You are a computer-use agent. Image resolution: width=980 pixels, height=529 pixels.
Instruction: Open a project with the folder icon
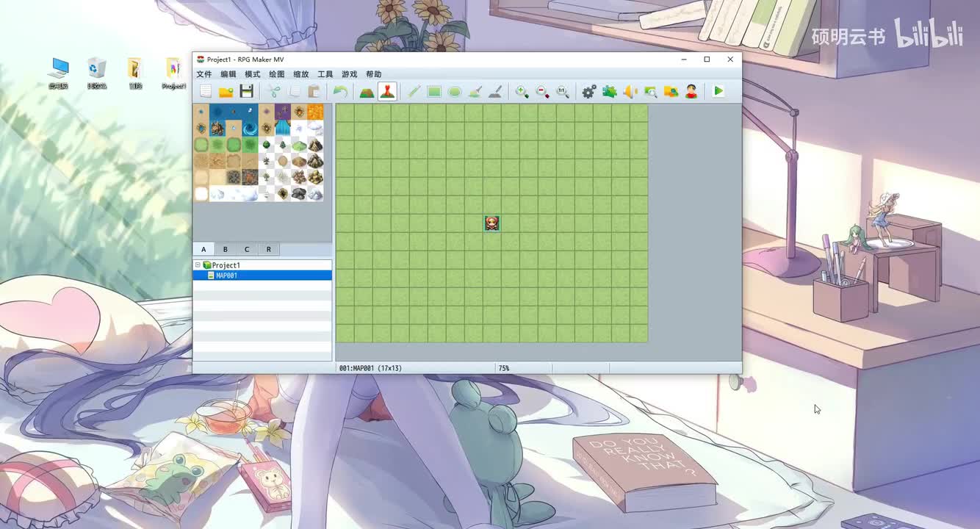pyautogui.click(x=226, y=91)
